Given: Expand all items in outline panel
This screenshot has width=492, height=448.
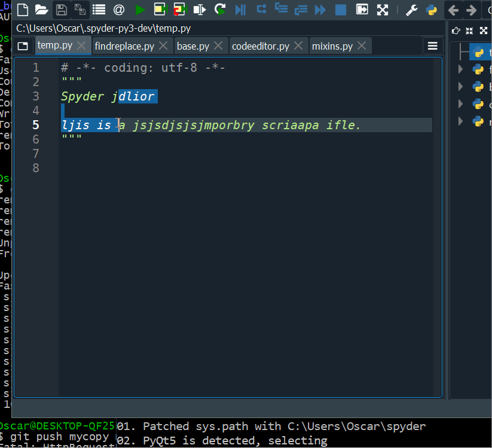Looking at the screenshot, I should [x=484, y=31].
